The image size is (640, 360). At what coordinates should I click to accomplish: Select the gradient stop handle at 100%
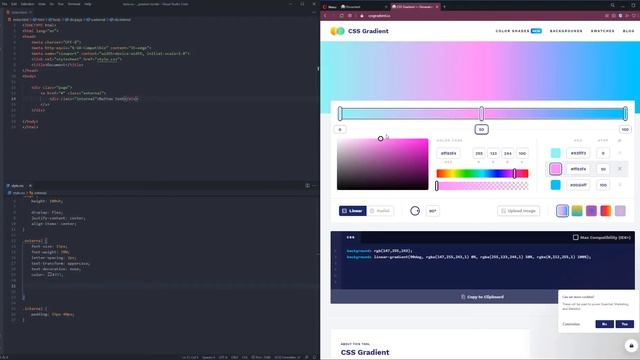point(625,113)
